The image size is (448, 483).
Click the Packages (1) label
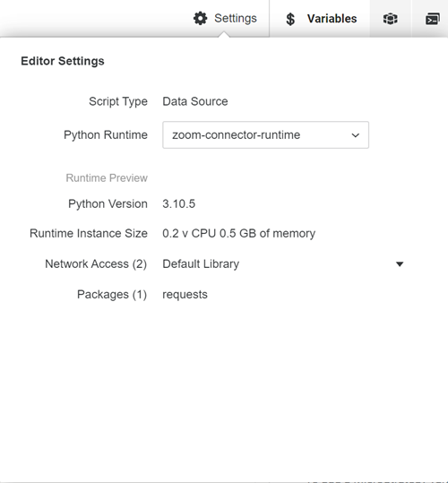[x=112, y=295]
